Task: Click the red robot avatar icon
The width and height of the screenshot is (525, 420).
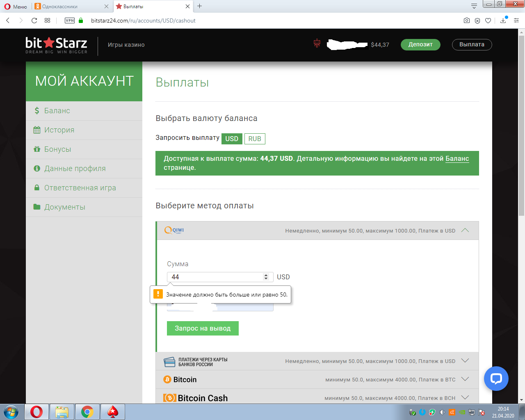Action: coord(317,43)
